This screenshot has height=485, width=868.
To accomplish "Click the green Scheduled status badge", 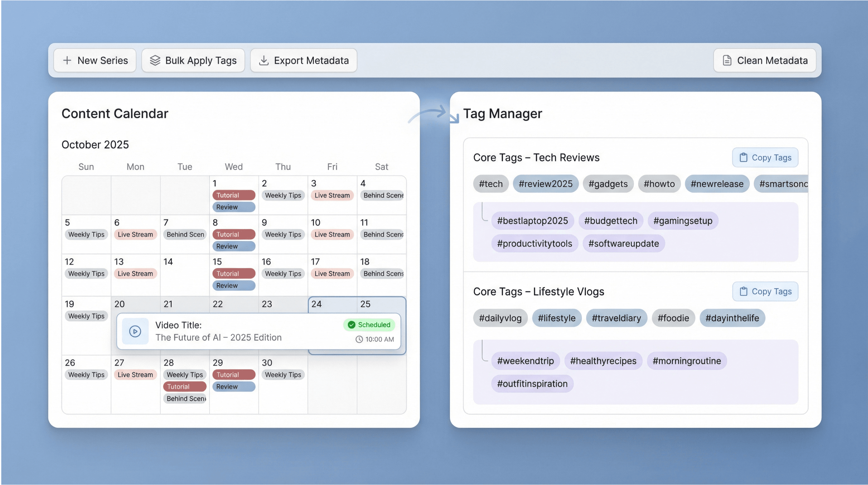I will click(369, 324).
